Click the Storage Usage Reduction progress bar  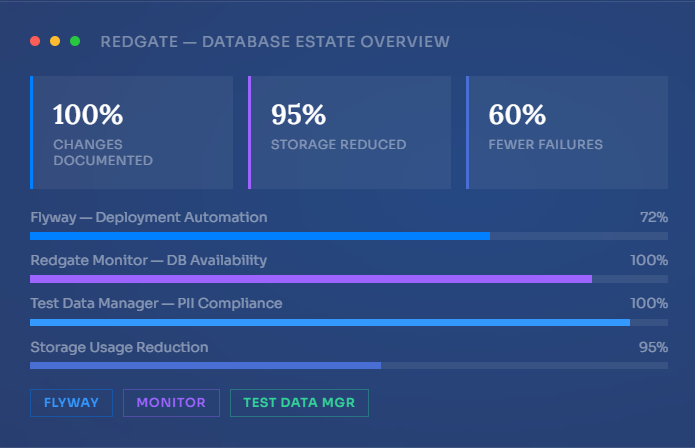pos(349,366)
